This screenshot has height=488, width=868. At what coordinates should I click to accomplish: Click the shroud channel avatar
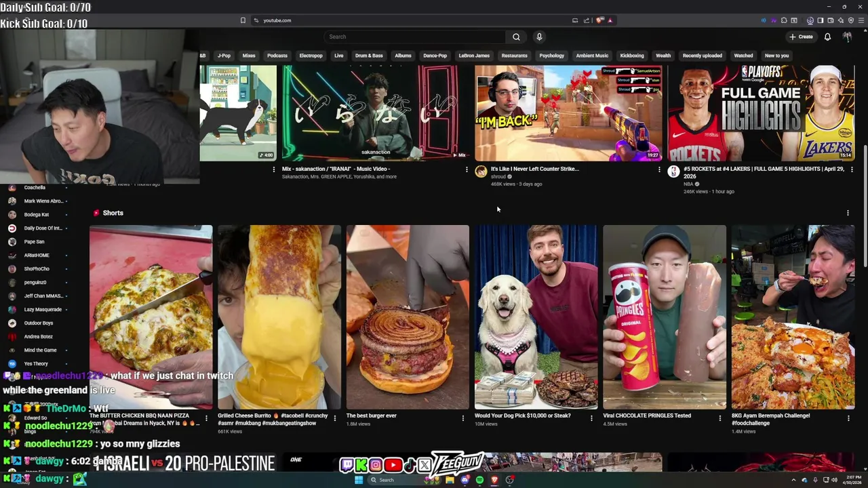(481, 171)
